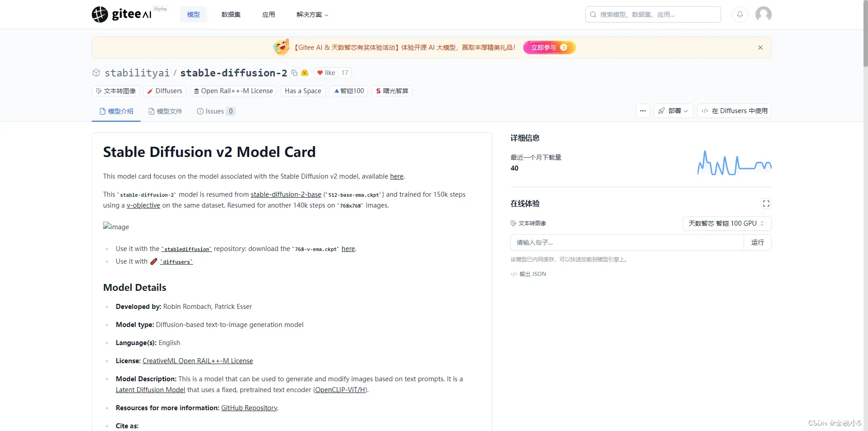This screenshot has width=868, height=431.
Task: Click the 曙光智算 tag
Action: (x=392, y=91)
